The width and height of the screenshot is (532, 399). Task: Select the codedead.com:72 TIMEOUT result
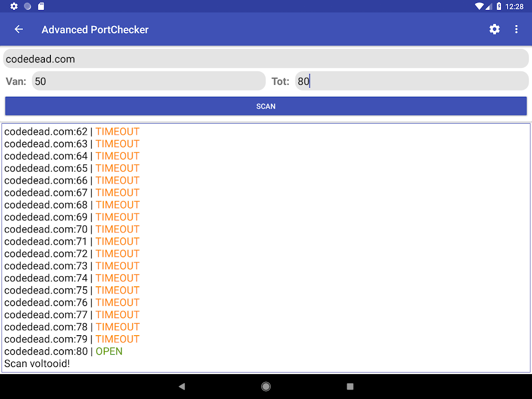[x=72, y=254]
